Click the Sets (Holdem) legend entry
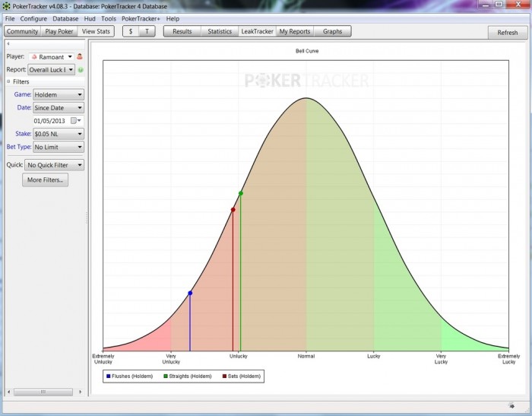 (242, 376)
